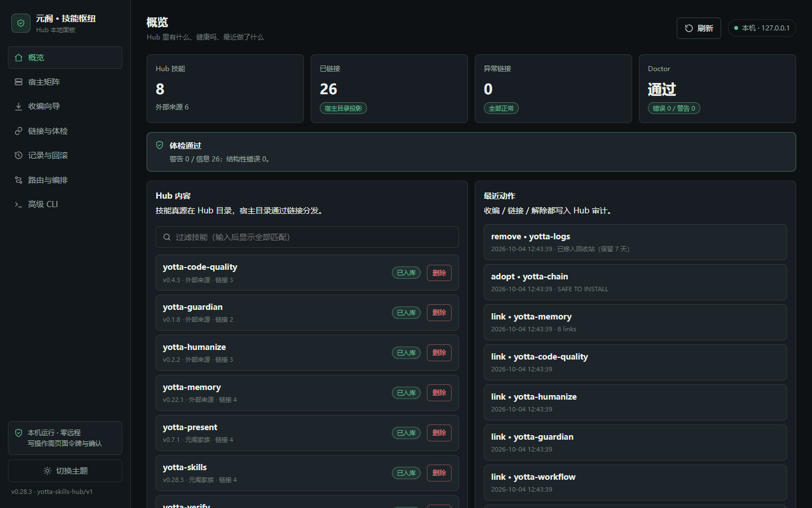The image size is (812, 508).
Task: Click 删除 on the yotta-present row
Action: pos(439,433)
